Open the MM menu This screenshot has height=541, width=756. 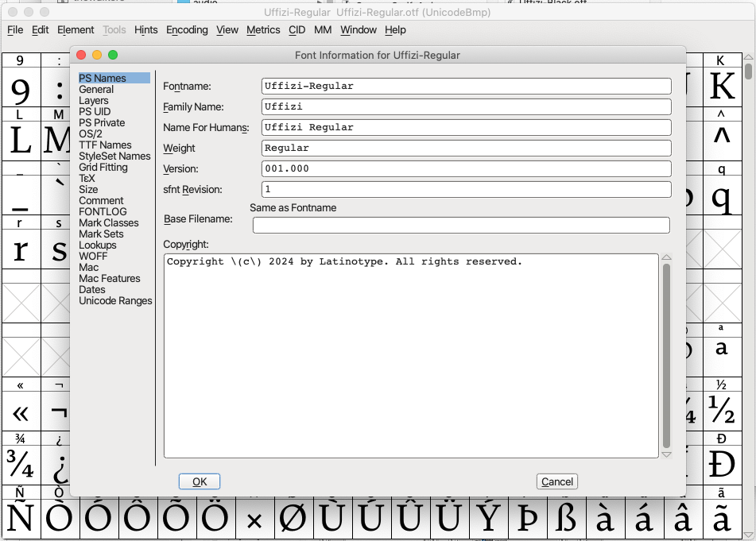(323, 30)
